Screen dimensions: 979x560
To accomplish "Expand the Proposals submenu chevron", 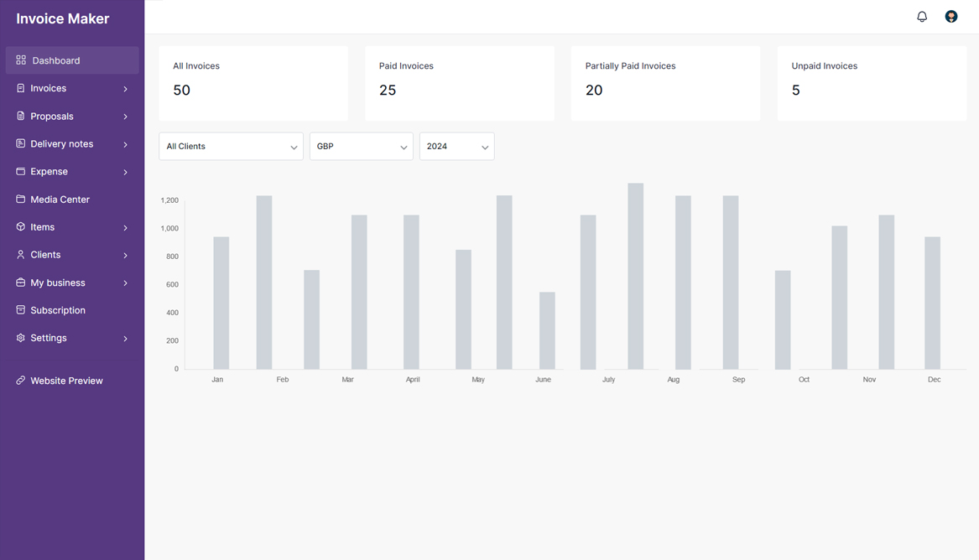I will [x=126, y=117].
